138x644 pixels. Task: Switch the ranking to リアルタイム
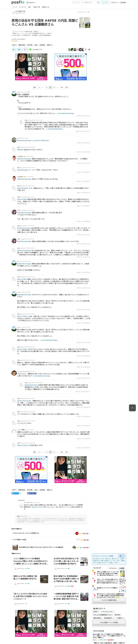(113, 568)
